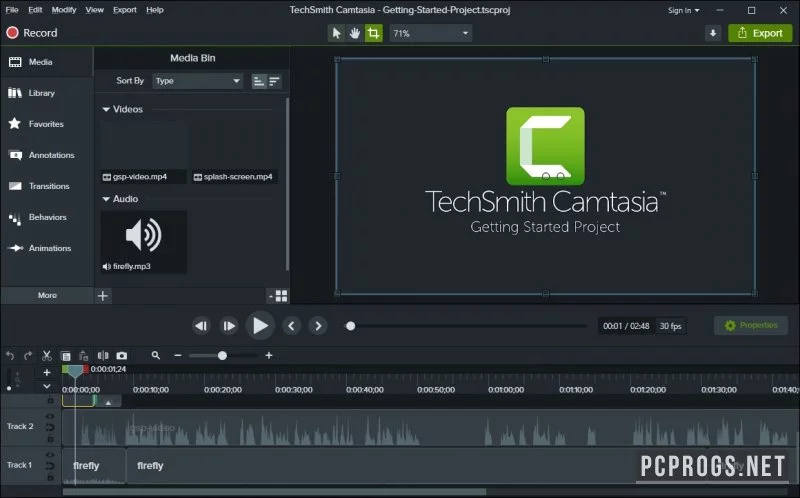Click the Next Frame playback button
The image size is (800, 498).
pyautogui.click(x=229, y=326)
